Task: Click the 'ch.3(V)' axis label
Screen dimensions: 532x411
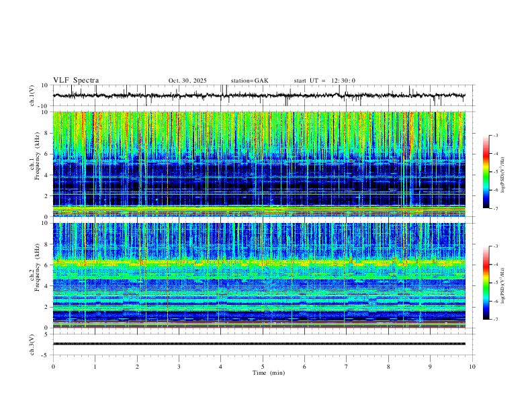Action: [x=32, y=345]
